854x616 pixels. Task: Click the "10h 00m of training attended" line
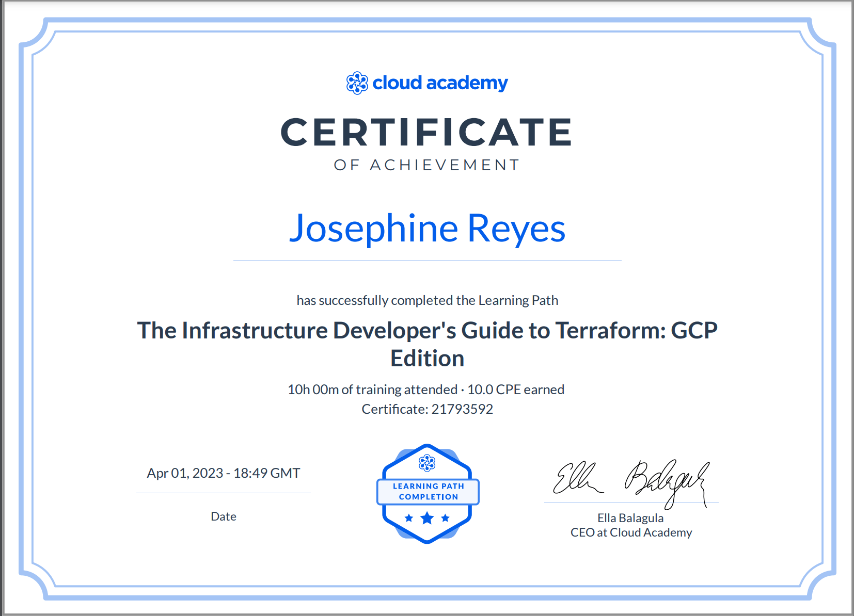tap(426, 390)
